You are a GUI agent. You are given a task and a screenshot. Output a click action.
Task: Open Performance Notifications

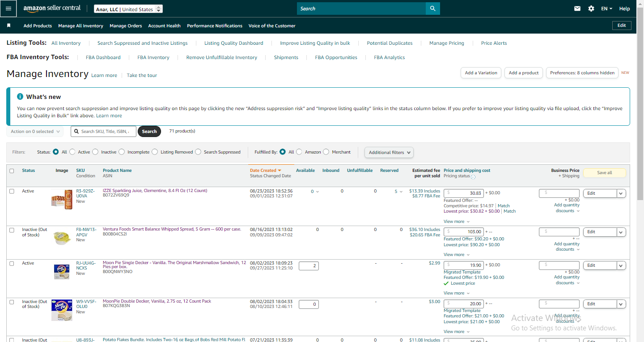click(x=215, y=26)
